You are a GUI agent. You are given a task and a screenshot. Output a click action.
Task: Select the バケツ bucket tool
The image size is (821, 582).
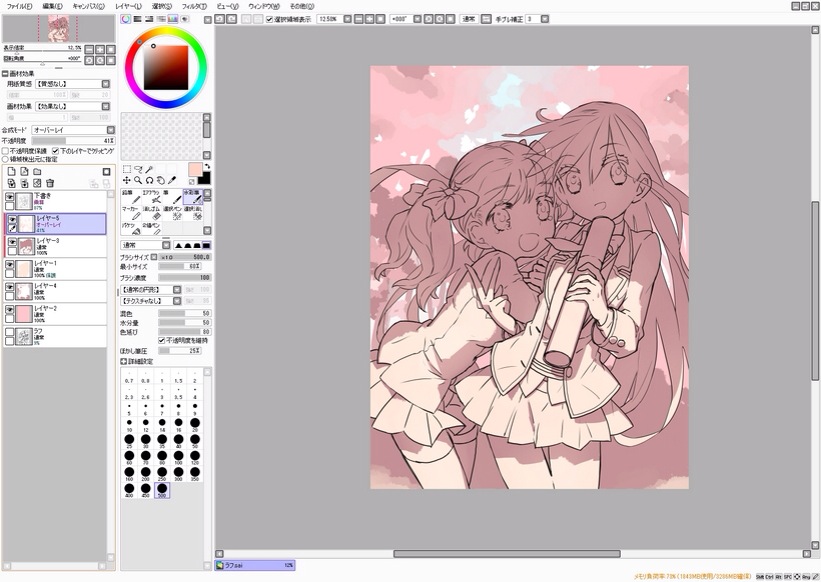click(x=130, y=228)
